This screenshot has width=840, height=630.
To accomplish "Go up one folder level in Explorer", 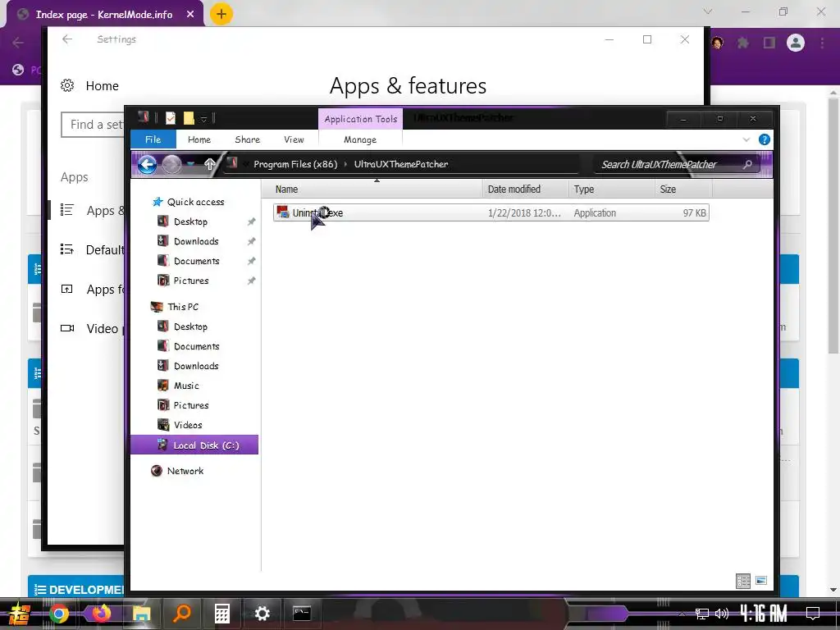I will tap(210, 164).
